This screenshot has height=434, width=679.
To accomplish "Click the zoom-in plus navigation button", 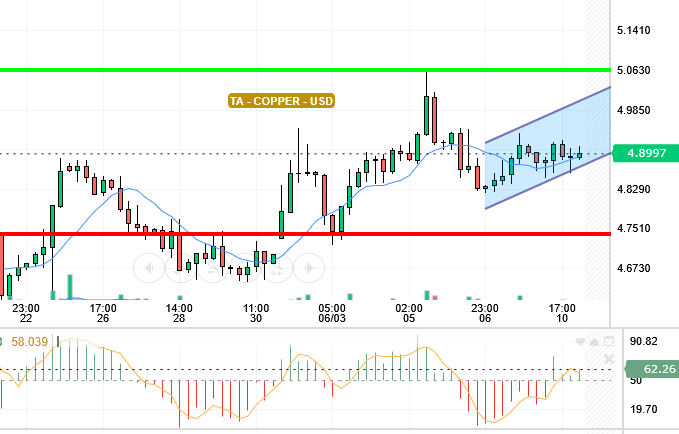I will [181, 268].
